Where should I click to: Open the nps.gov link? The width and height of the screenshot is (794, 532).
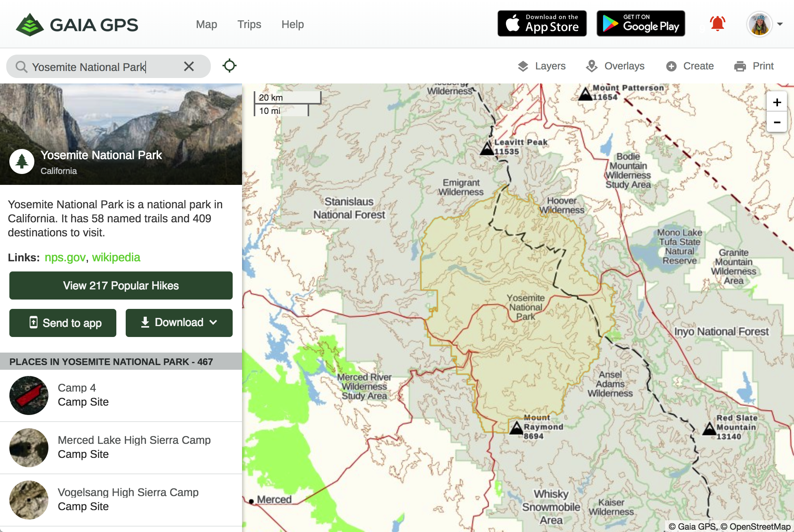point(65,257)
